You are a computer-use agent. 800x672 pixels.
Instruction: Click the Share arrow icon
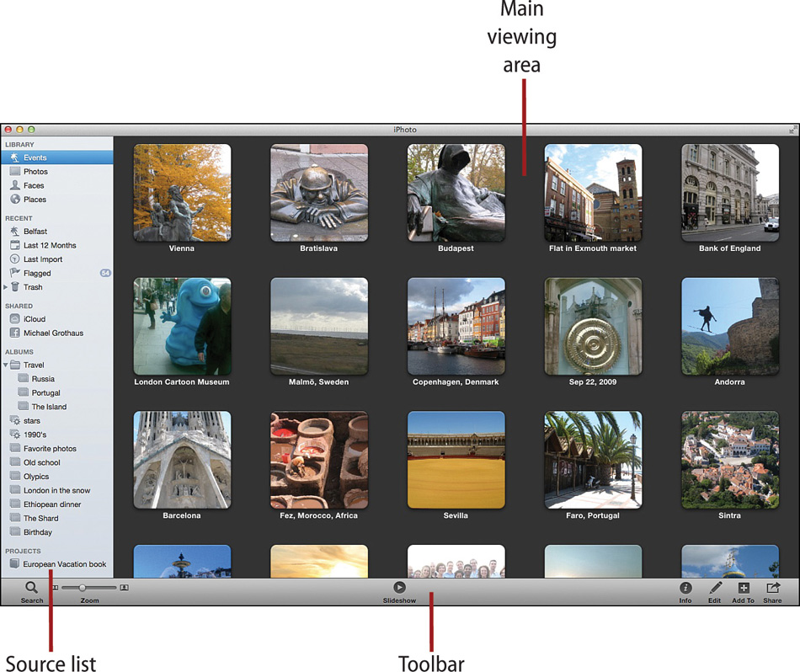coord(773,587)
